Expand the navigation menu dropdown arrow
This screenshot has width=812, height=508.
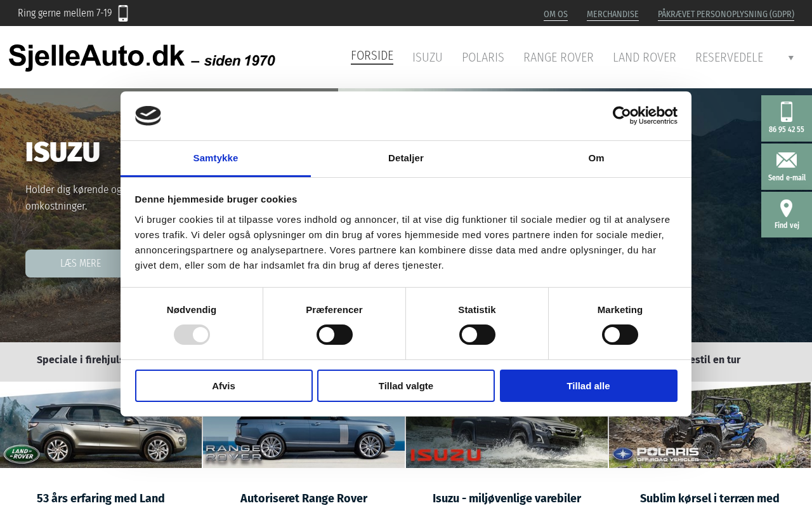coord(791,58)
